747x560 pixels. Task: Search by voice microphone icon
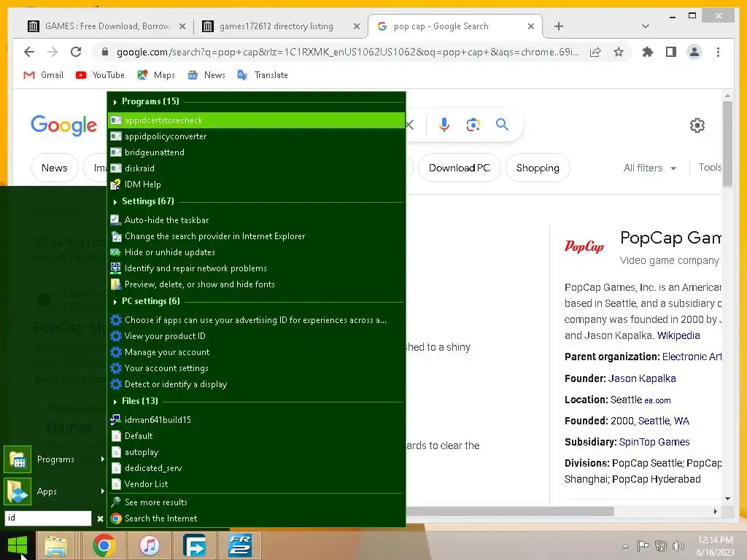point(444,125)
